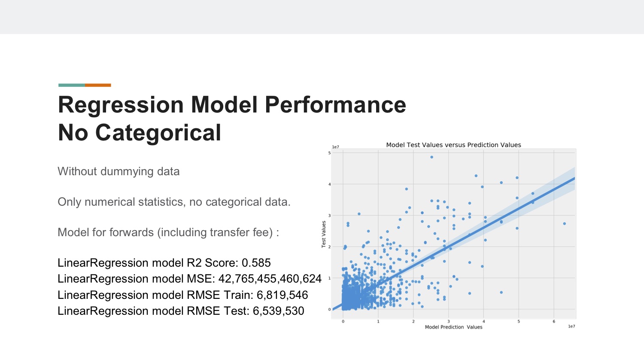Image resolution: width=644 pixels, height=362 pixels.
Task: Select the 'Model for forwards' text line
Action: (x=168, y=232)
